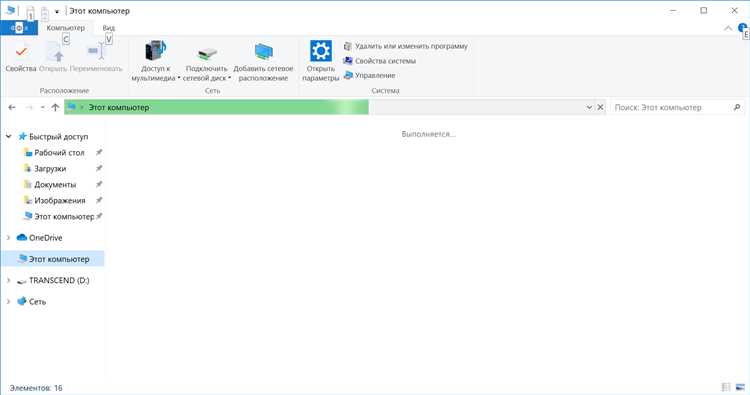The image size is (750, 395).
Task: Click the green address bar progress indicator
Action: point(217,107)
